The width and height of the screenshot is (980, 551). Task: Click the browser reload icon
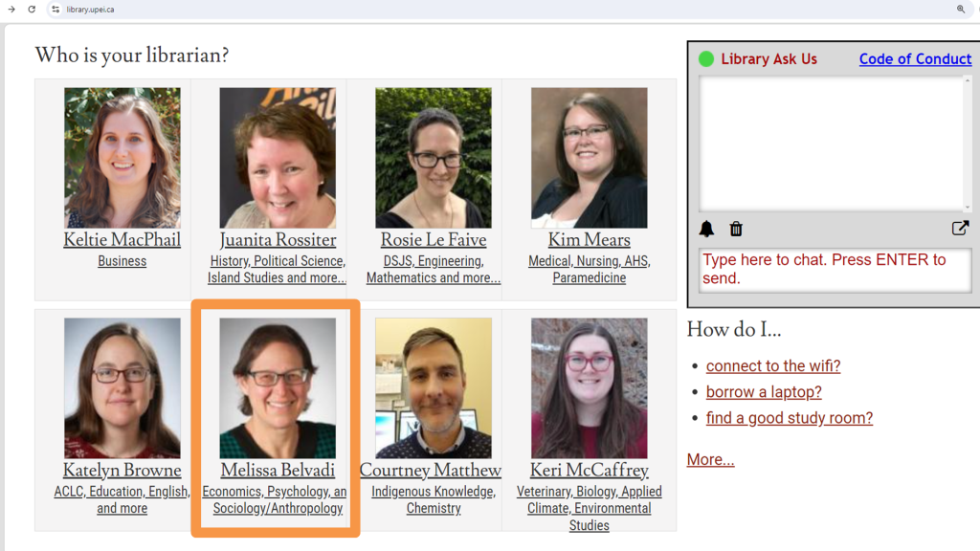32,10
